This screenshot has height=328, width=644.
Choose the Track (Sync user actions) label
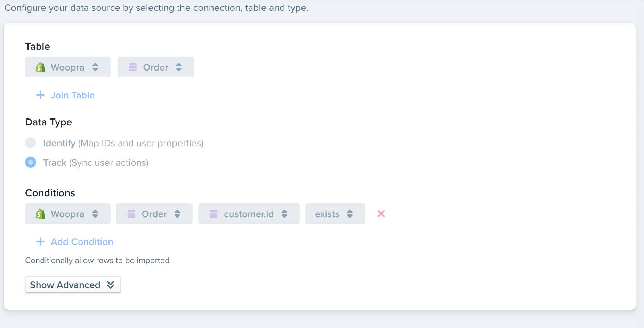click(96, 163)
